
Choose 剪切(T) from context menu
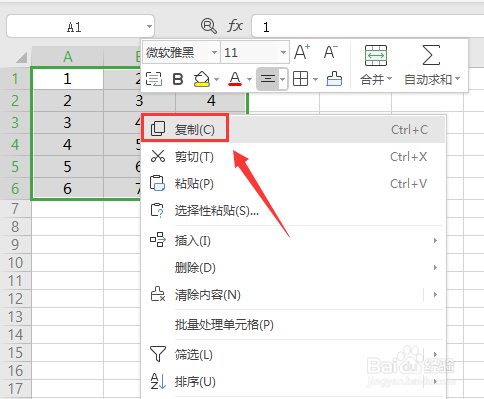pos(293,156)
